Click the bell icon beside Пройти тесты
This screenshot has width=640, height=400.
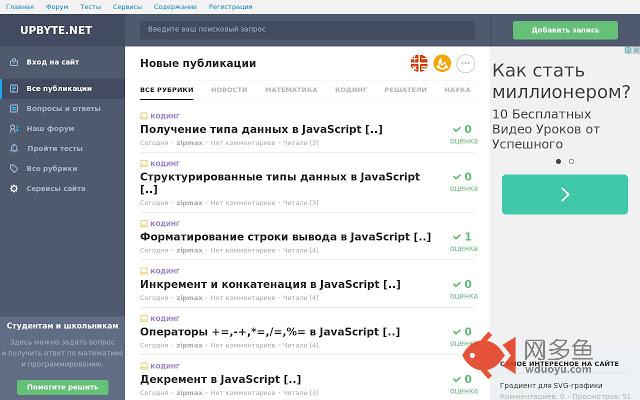(x=14, y=148)
